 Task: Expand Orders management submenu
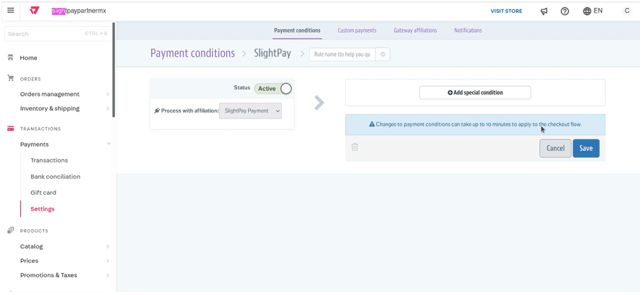(x=108, y=94)
